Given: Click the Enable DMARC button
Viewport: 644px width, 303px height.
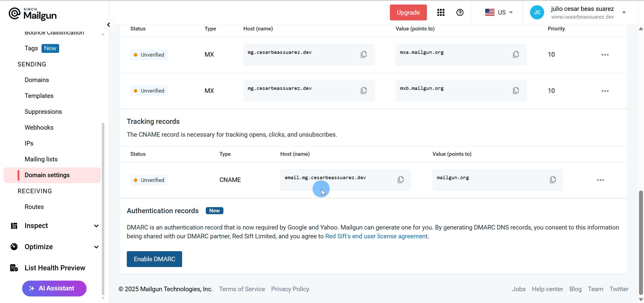Looking at the screenshot, I should click(154, 259).
